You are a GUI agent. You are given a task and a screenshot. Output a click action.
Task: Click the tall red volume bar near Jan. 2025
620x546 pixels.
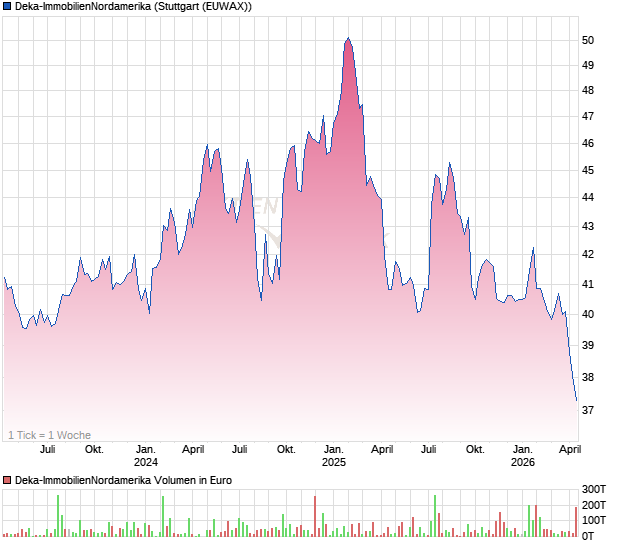coord(315,516)
